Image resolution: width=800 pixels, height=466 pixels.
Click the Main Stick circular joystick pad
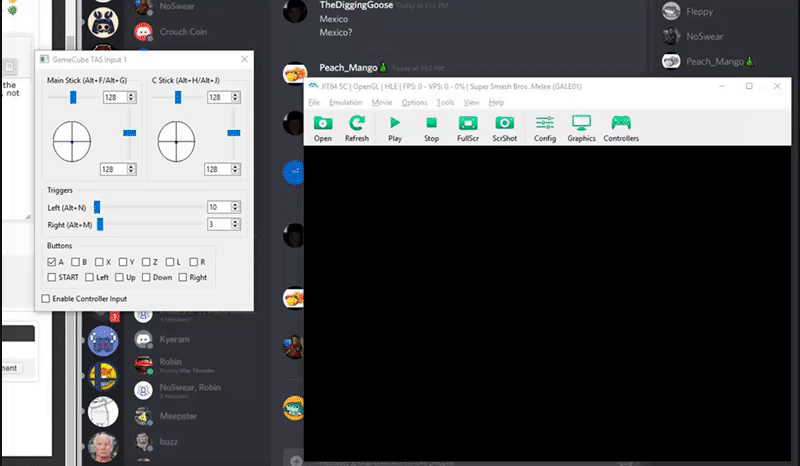[72, 141]
